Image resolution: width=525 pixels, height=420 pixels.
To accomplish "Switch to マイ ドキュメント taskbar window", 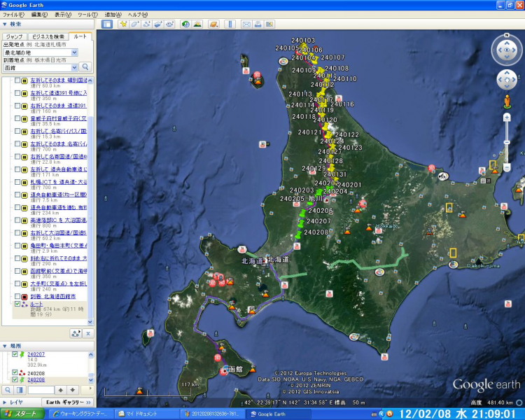I will point(146,414).
